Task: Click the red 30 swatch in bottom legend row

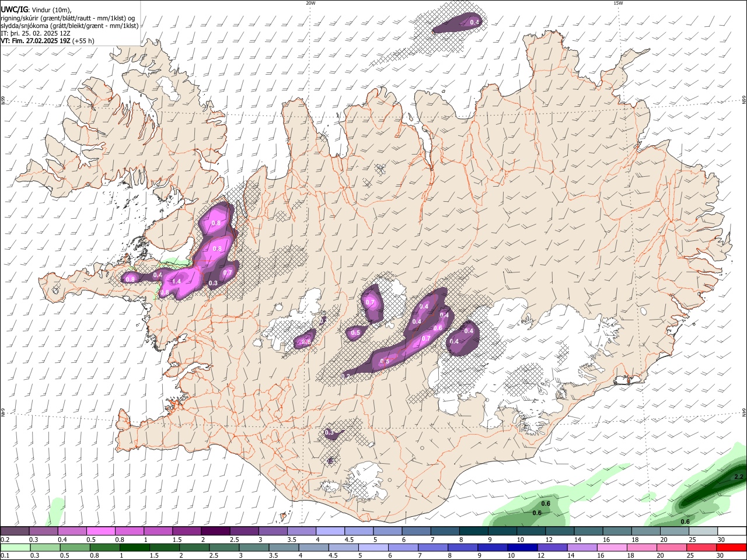Action: point(732,548)
